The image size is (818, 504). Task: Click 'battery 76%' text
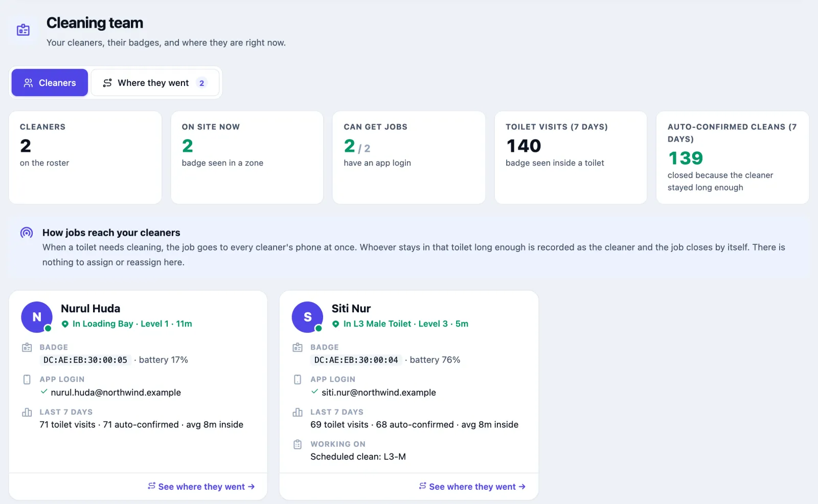pos(435,360)
